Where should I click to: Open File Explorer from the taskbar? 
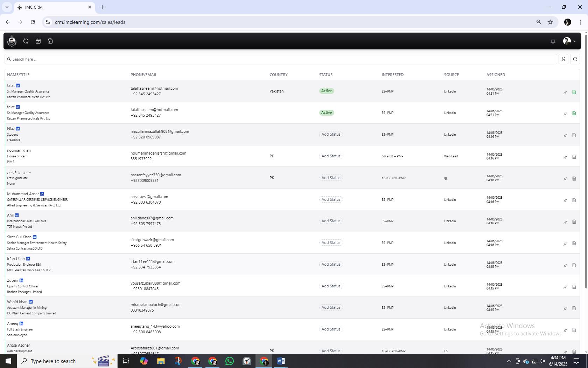click(161, 361)
